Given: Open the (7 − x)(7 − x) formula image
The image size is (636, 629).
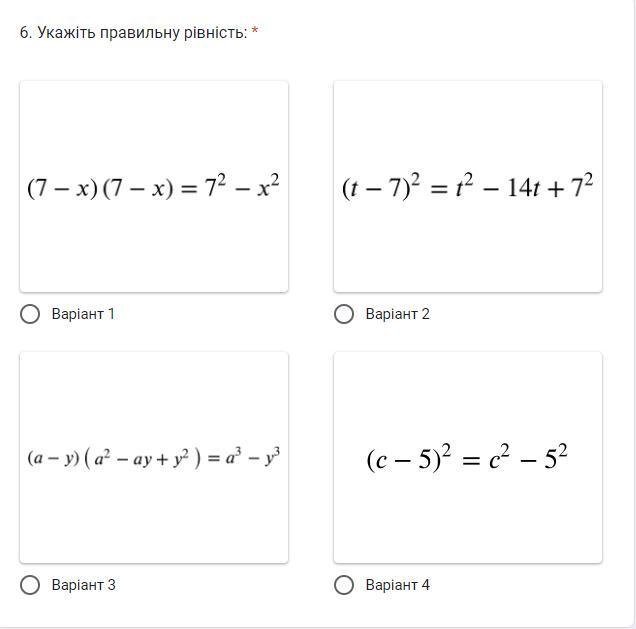Looking at the screenshot, I should pos(154,187).
